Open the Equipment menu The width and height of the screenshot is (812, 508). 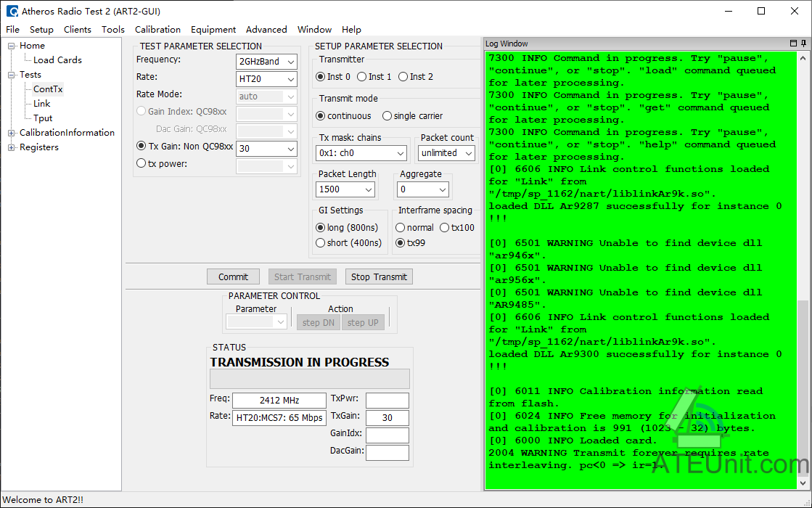click(x=213, y=30)
